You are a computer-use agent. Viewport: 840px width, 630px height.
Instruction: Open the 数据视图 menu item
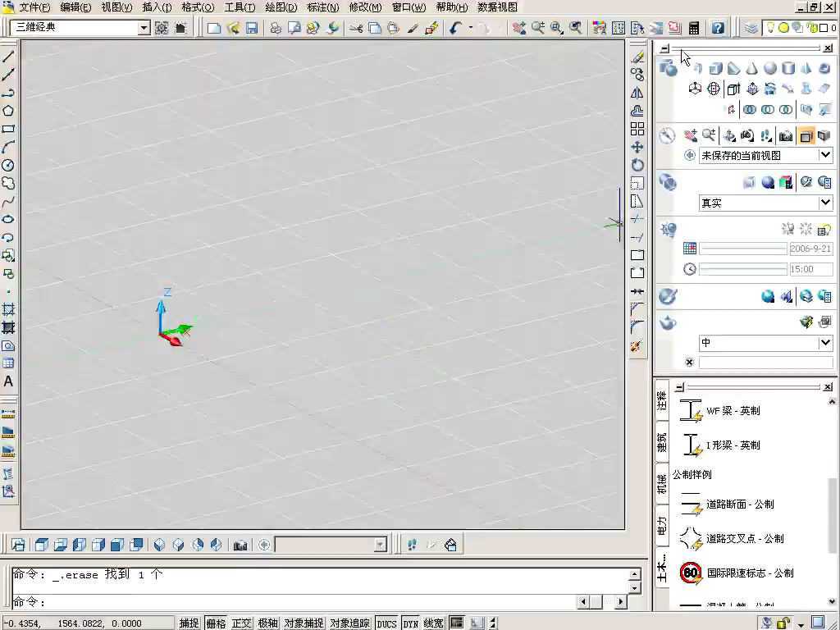tap(497, 7)
